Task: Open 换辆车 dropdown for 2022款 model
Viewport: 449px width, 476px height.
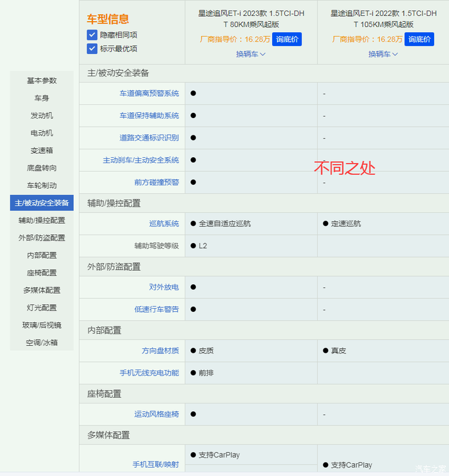Action: [383, 55]
